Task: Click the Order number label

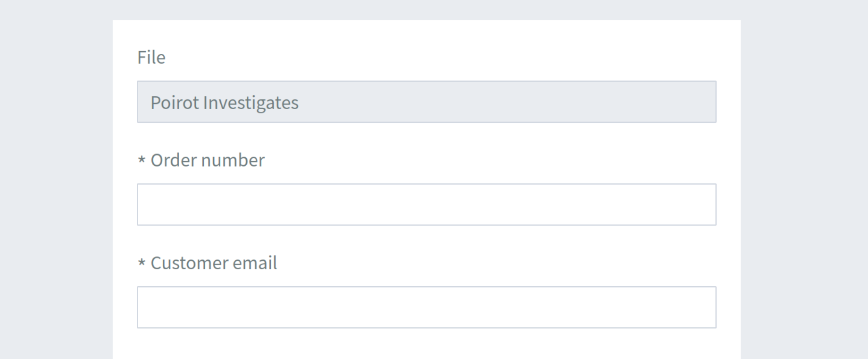Action: tap(208, 161)
